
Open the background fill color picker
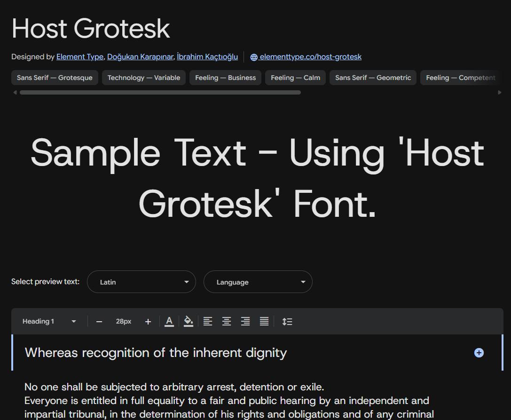(189, 322)
